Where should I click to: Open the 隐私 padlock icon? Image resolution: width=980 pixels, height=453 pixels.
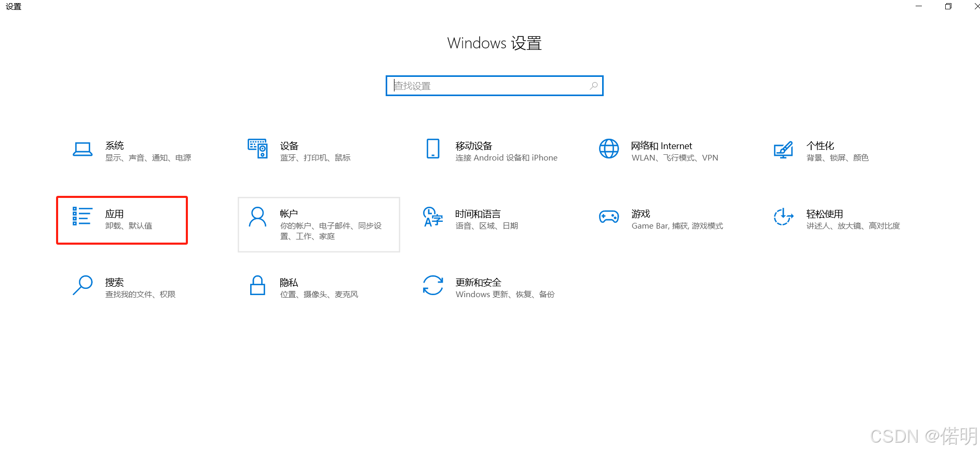(257, 285)
